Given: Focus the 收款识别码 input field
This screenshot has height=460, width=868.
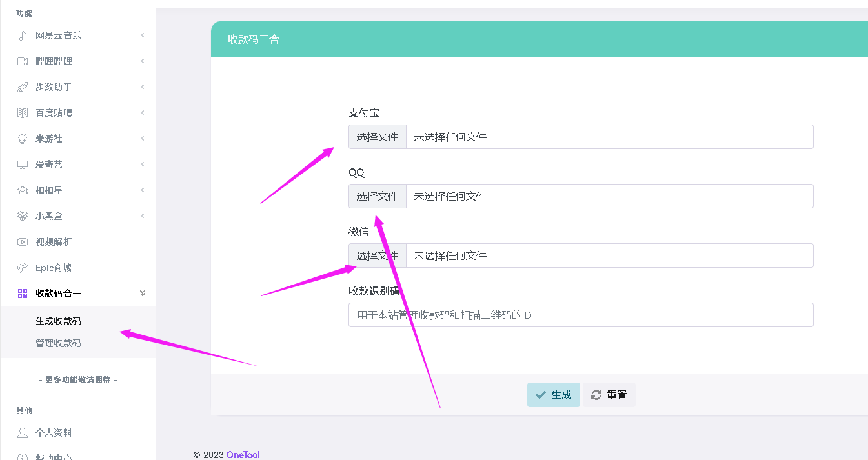Looking at the screenshot, I should pos(581,315).
